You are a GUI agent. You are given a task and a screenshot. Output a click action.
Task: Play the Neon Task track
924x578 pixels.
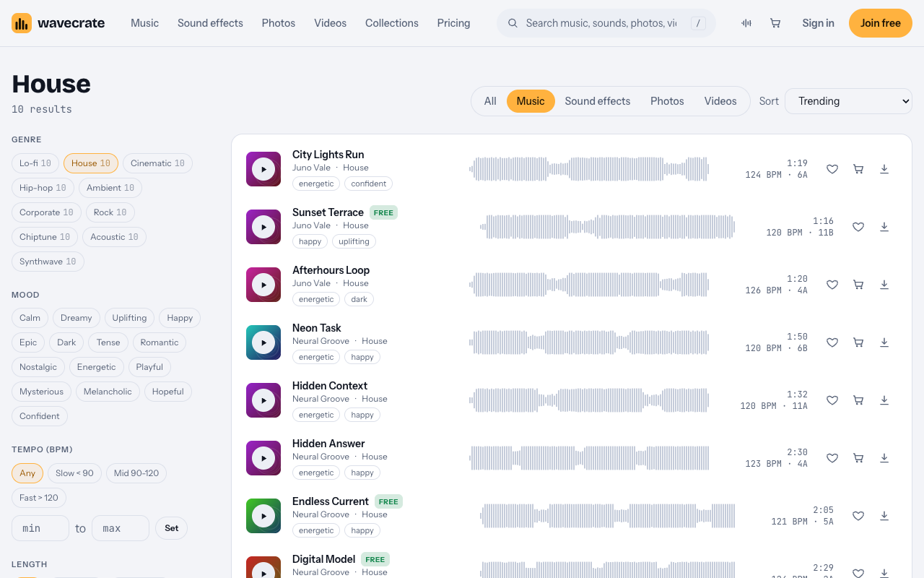pos(263,342)
